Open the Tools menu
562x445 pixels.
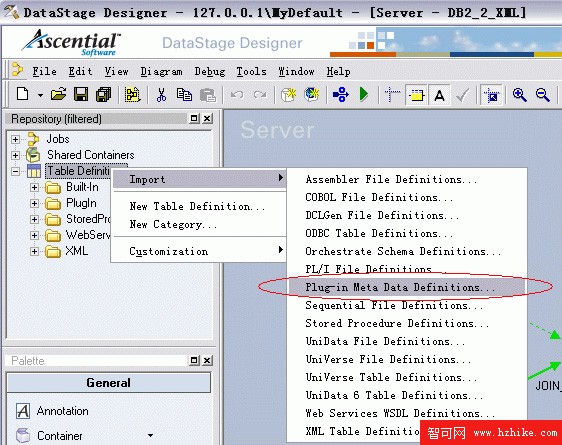point(251,71)
